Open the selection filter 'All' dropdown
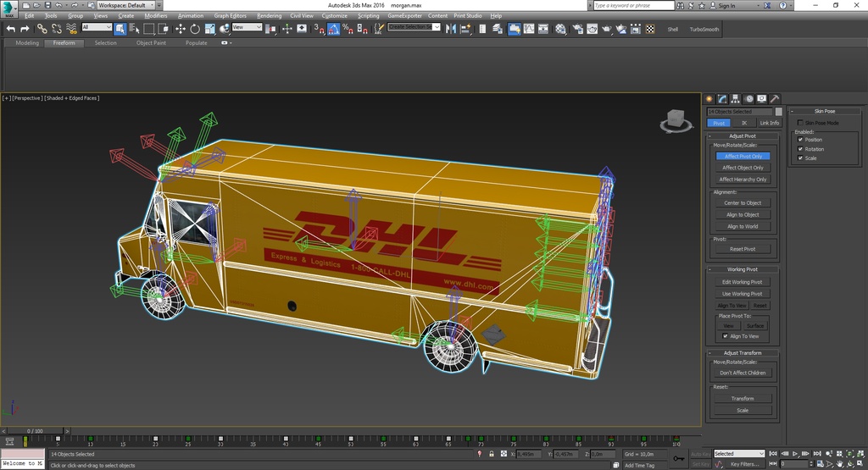The image size is (868, 470). click(97, 27)
